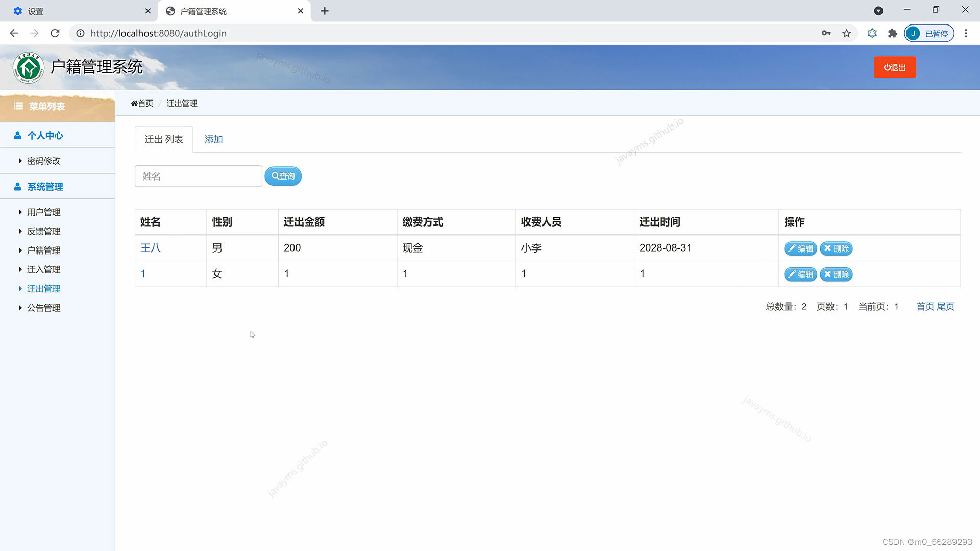Select the 迁出 列表 tab

(163, 139)
